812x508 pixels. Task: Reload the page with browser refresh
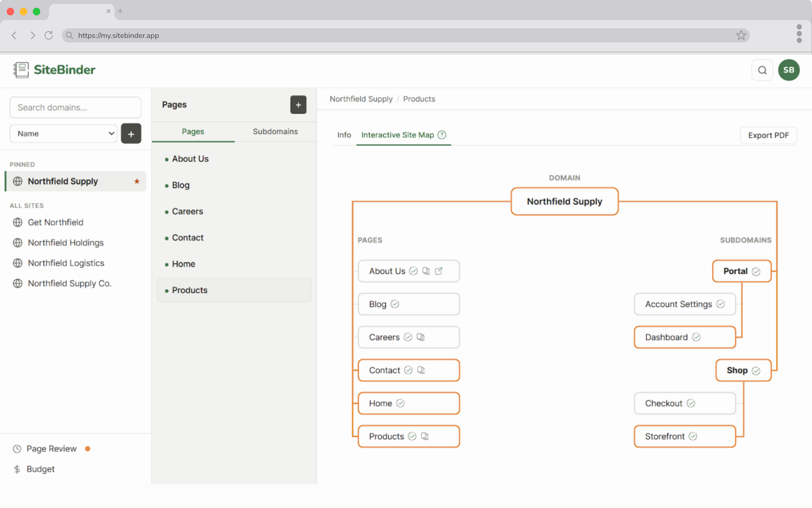49,35
